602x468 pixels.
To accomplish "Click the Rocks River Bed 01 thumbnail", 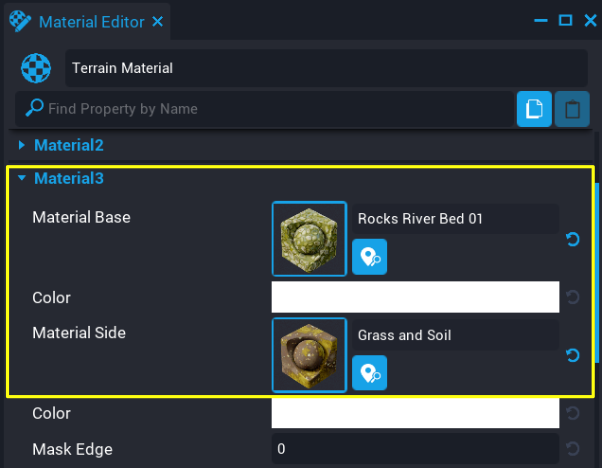I will 309,238.
